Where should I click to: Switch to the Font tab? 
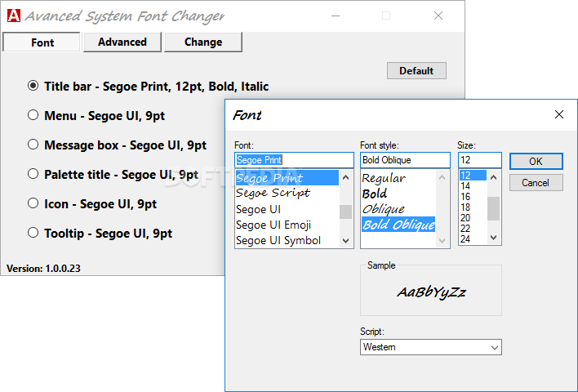coord(42,42)
